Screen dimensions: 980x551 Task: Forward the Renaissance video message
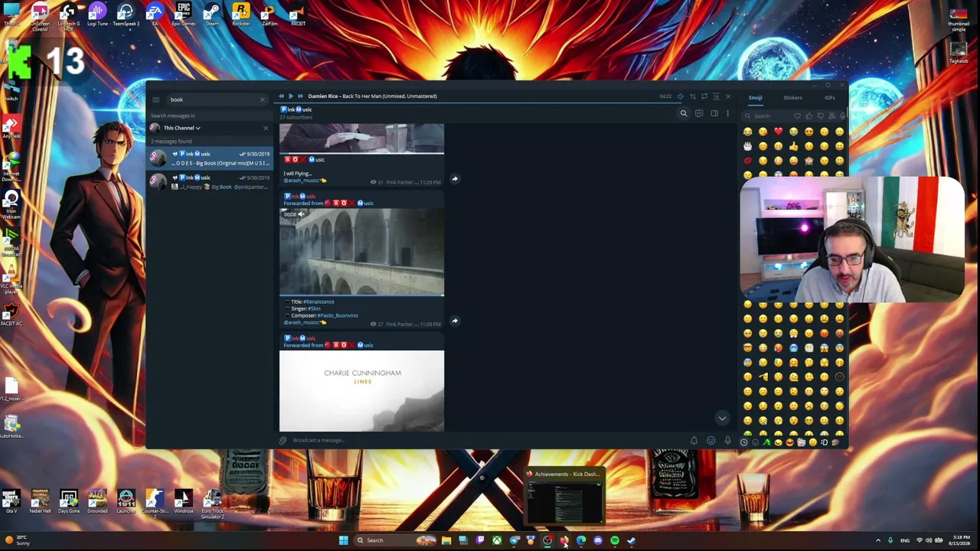pyautogui.click(x=455, y=321)
